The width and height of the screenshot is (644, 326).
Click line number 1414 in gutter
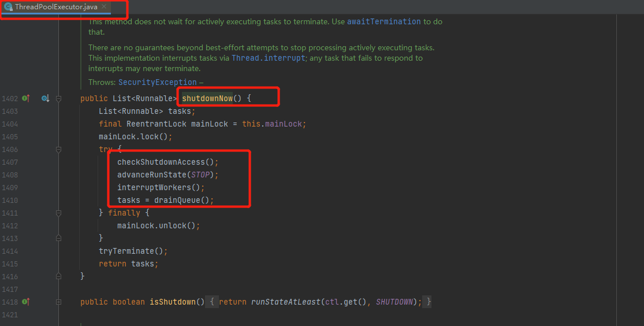pos(10,251)
